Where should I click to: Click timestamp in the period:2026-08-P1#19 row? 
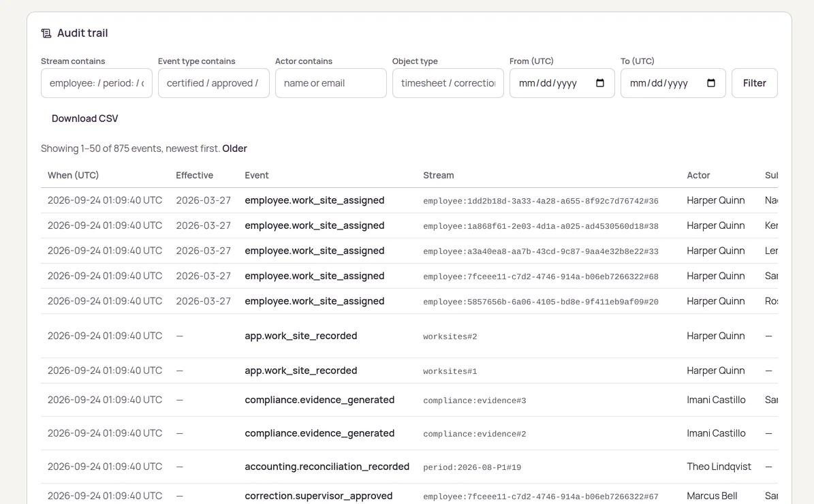[105, 467]
